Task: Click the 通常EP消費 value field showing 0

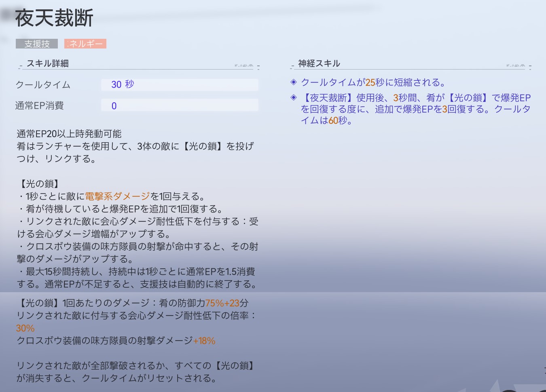Action: 179,105
